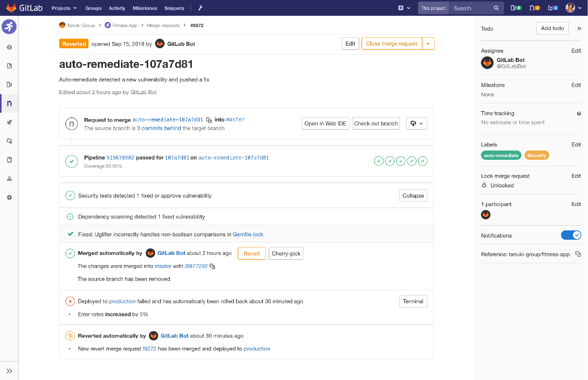Click Check out branch button

[x=376, y=124]
